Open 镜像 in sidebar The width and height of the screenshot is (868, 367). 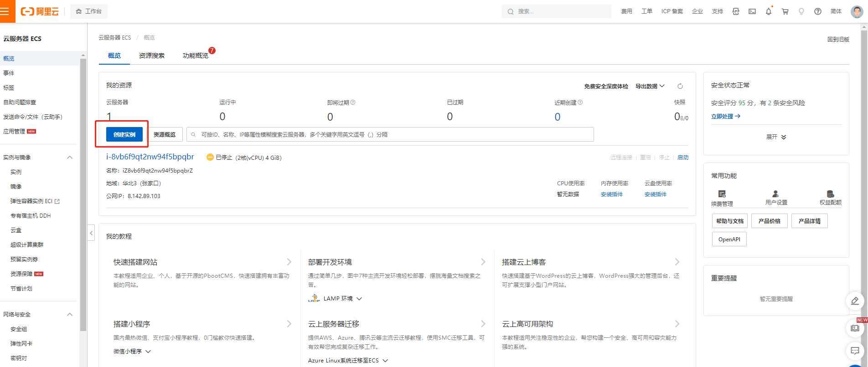pos(16,187)
